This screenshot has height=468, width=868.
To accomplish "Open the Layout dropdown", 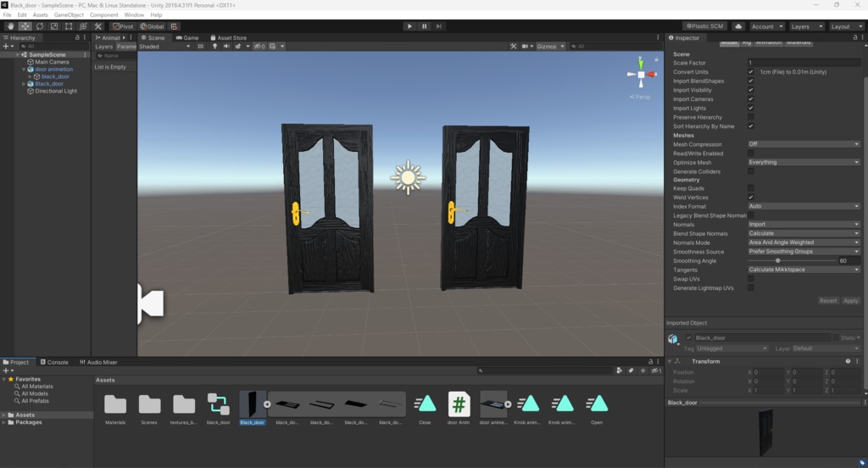I will (x=845, y=26).
